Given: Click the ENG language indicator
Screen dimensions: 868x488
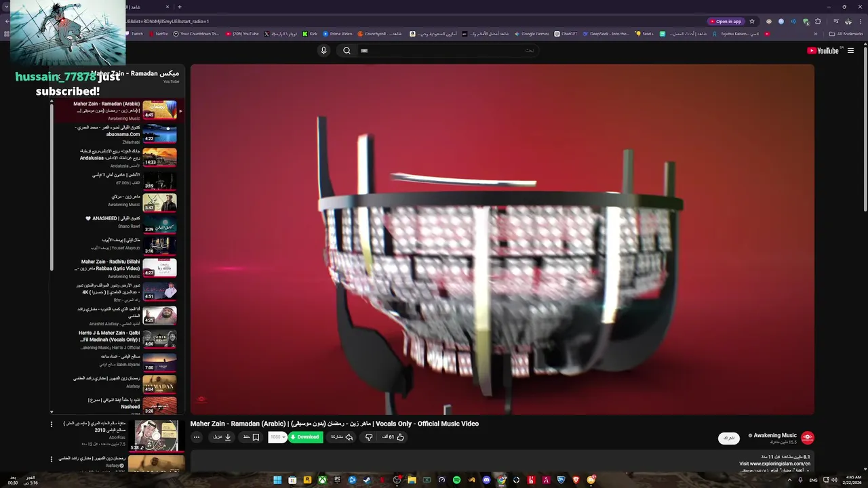Looking at the screenshot, I should click(x=813, y=480).
